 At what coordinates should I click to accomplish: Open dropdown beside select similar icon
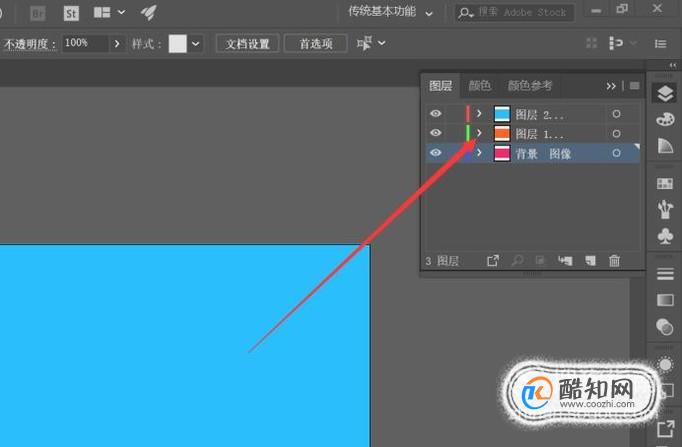381,43
